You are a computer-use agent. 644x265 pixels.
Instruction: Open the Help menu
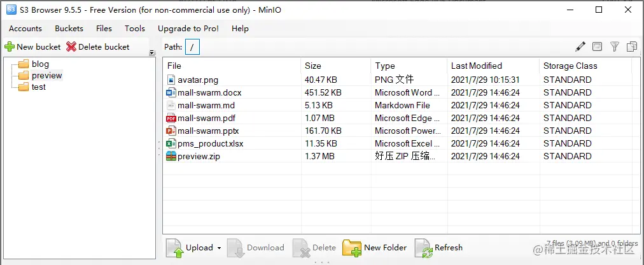tap(241, 29)
